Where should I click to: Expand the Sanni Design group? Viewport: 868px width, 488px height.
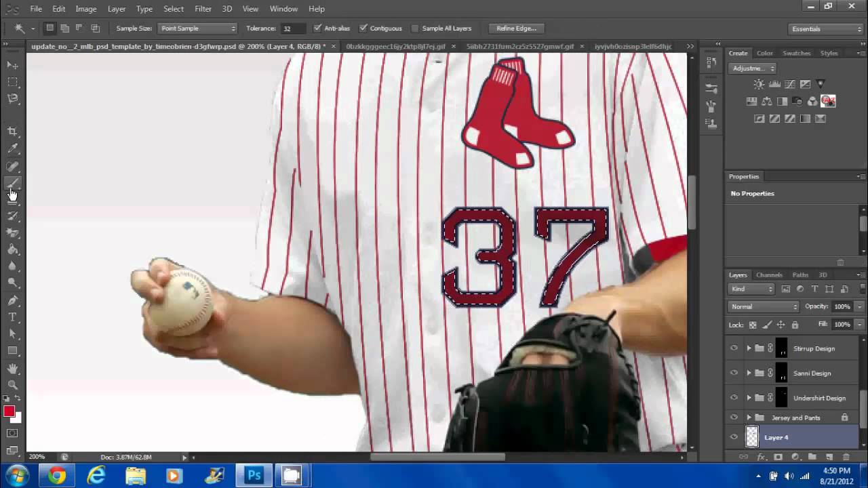coord(749,373)
